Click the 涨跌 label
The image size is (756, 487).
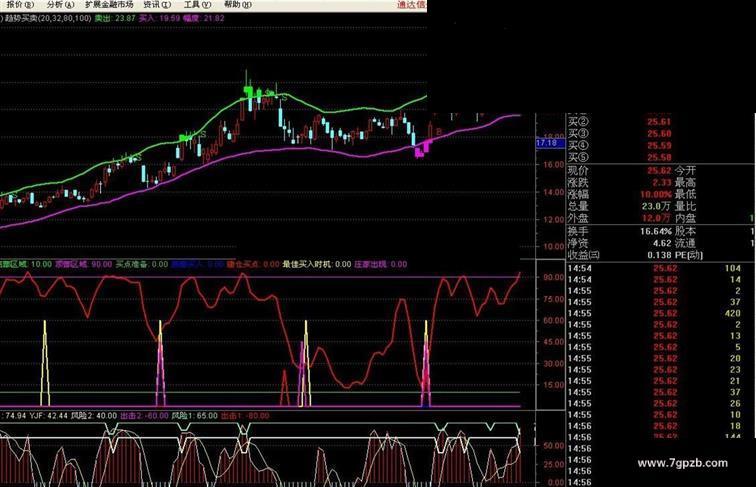[578, 182]
